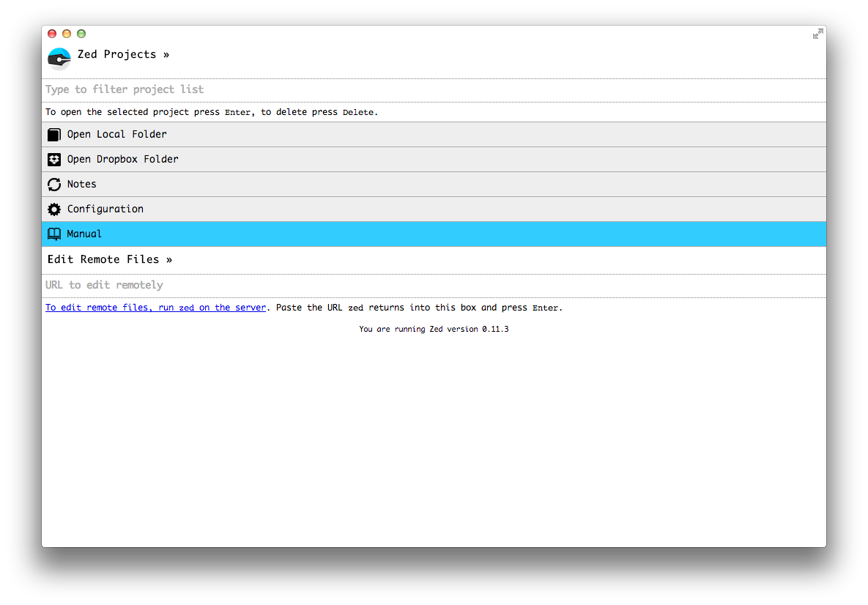868x605 pixels.
Task: Click the black folder icon for Open Local Folder
Action: click(x=54, y=135)
